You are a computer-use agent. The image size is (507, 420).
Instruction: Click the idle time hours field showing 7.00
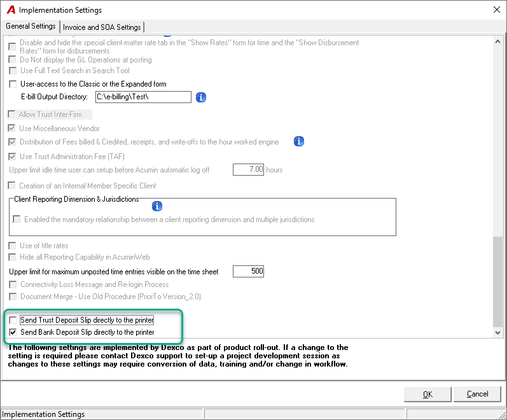pyautogui.click(x=248, y=169)
